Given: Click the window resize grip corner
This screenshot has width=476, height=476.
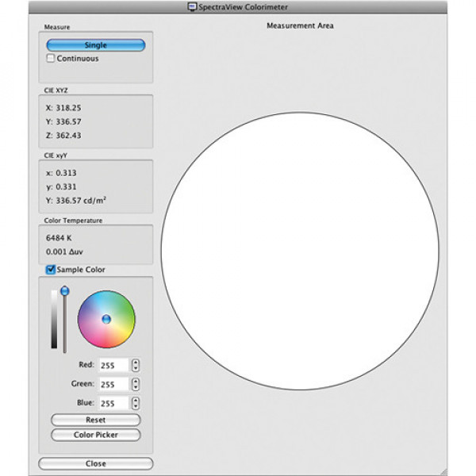Looking at the screenshot, I should 443,472.
